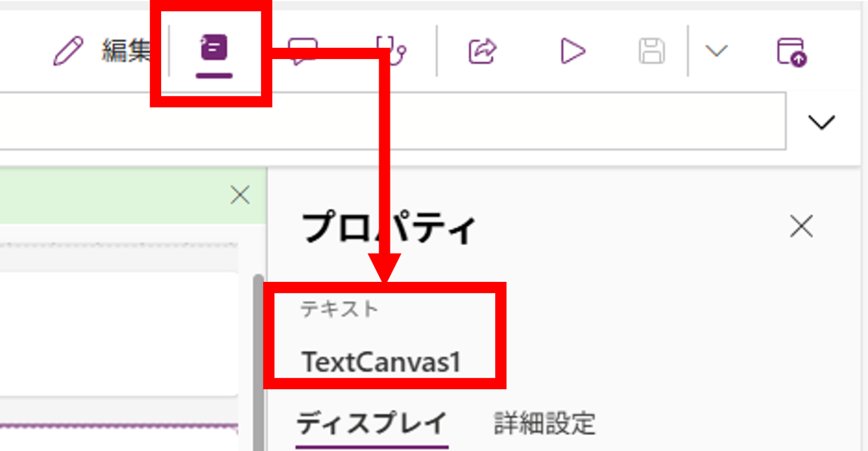
Task: Click the Save floppy disk icon
Action: [652, 51]
